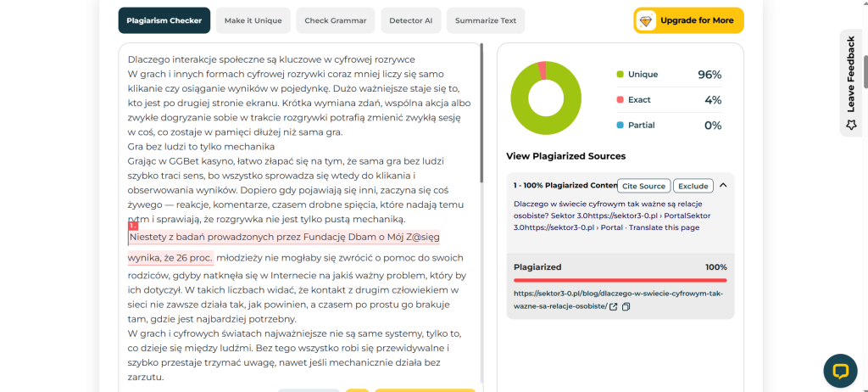Click the red Plagiarized 100% progress bar
The image size is (868, 392).
(620, 281)
